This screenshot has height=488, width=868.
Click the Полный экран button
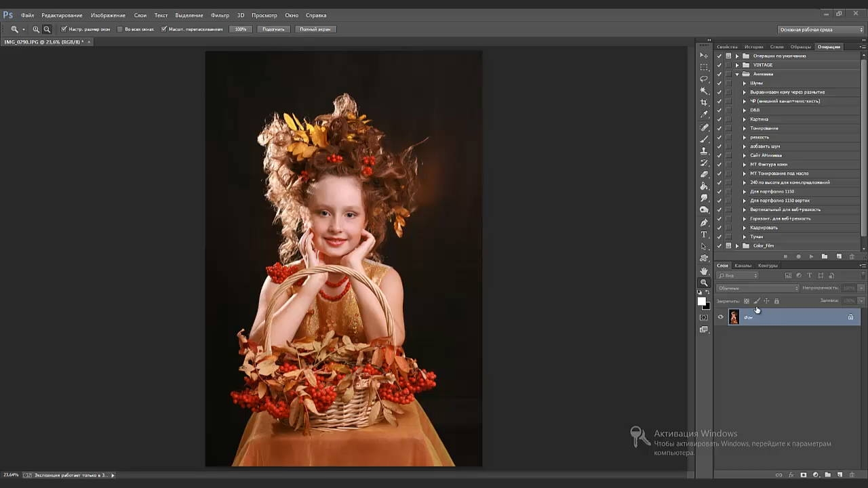pyautogui.click(x=315, y=29)
